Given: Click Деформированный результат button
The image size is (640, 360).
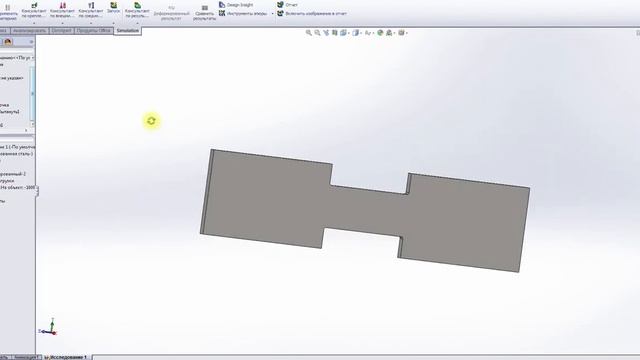Looking at the screenshot, I should pos(171,13).
